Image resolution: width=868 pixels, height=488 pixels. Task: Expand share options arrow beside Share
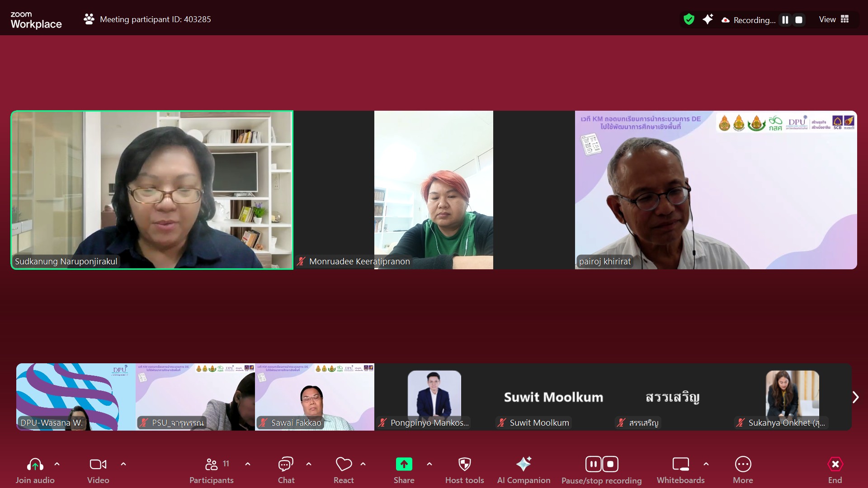pyautogui.click(x=429, y=464)
